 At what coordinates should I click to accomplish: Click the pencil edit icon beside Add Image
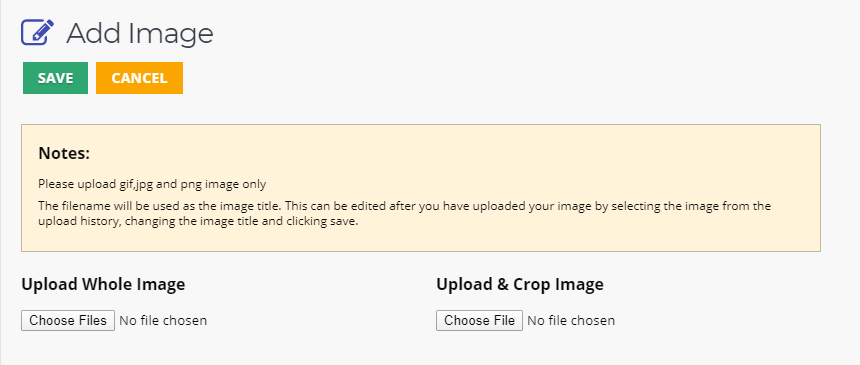pyautogui.click(x=37, y=32)
